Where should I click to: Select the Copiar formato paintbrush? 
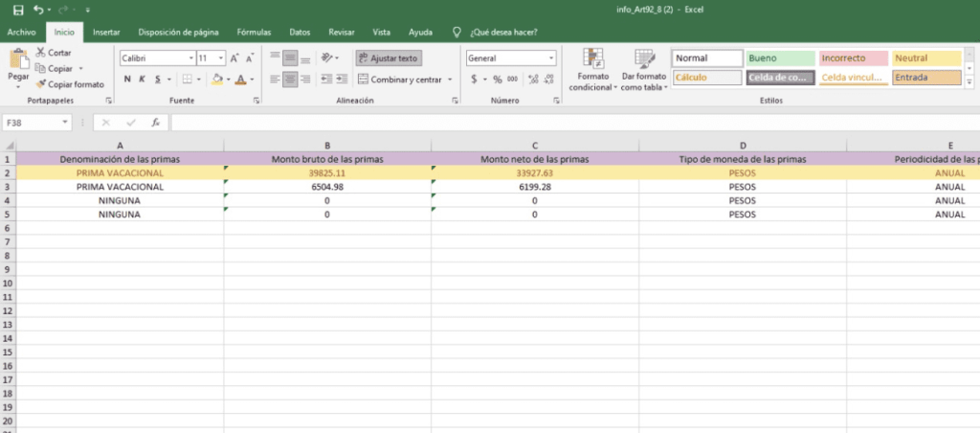[40, 84]
